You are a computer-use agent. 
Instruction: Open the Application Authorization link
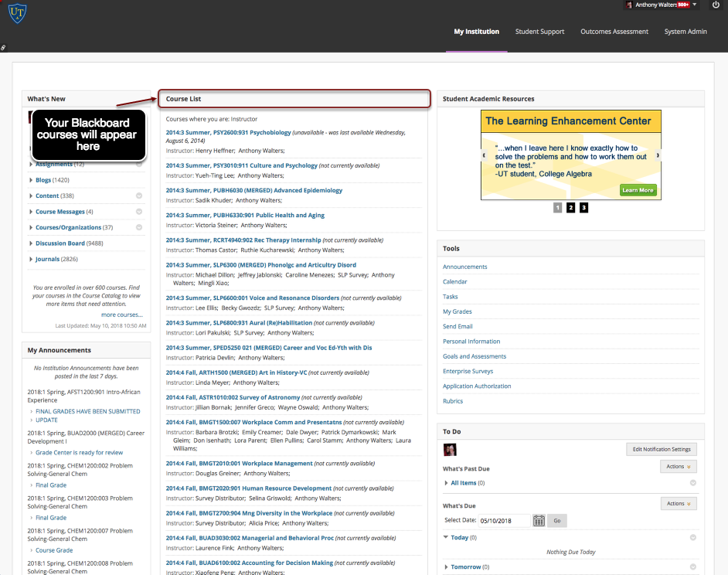[477, 386]
